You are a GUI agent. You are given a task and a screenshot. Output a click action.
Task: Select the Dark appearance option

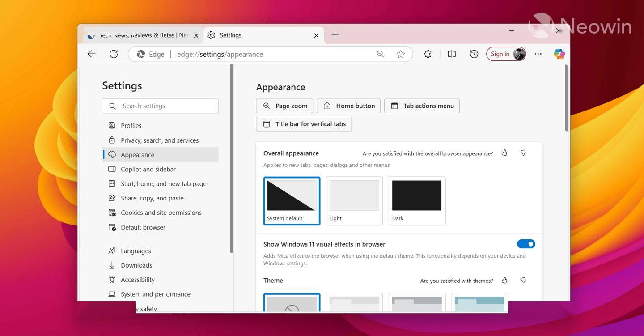(417, 201)
